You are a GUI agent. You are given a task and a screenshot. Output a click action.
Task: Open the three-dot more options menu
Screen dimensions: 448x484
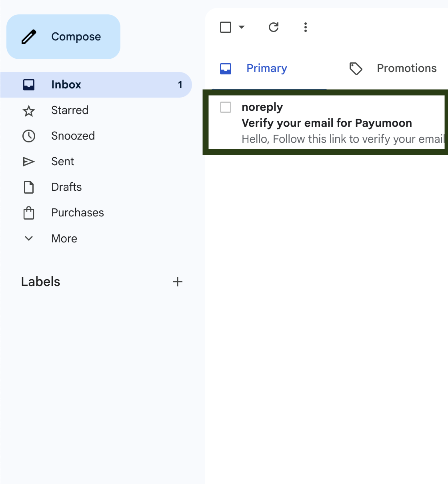point(306,27)
